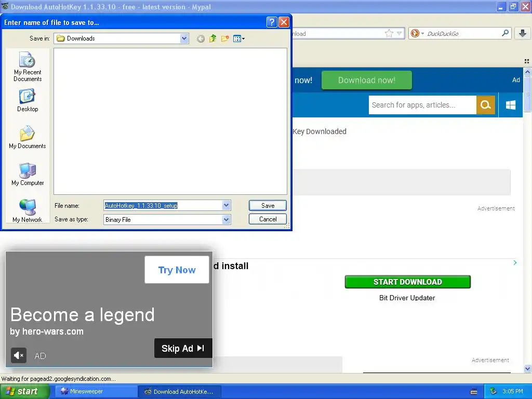Screen dimensions: 532x399
Task: Open the browser downloads arrow button
Action: click(x=523, y=33)
